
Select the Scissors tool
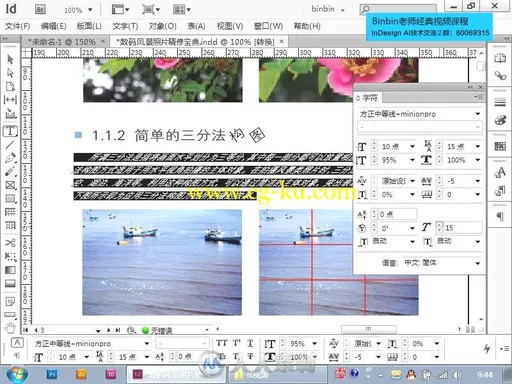click(10, 242)
